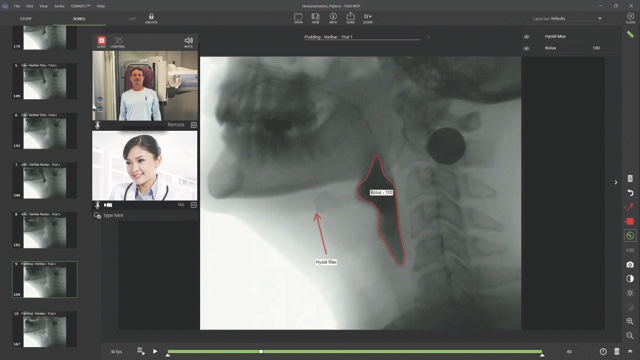This screenshot has height=360, width=640.
Task: Open the CONNECT menu
Action: (81, 6)
